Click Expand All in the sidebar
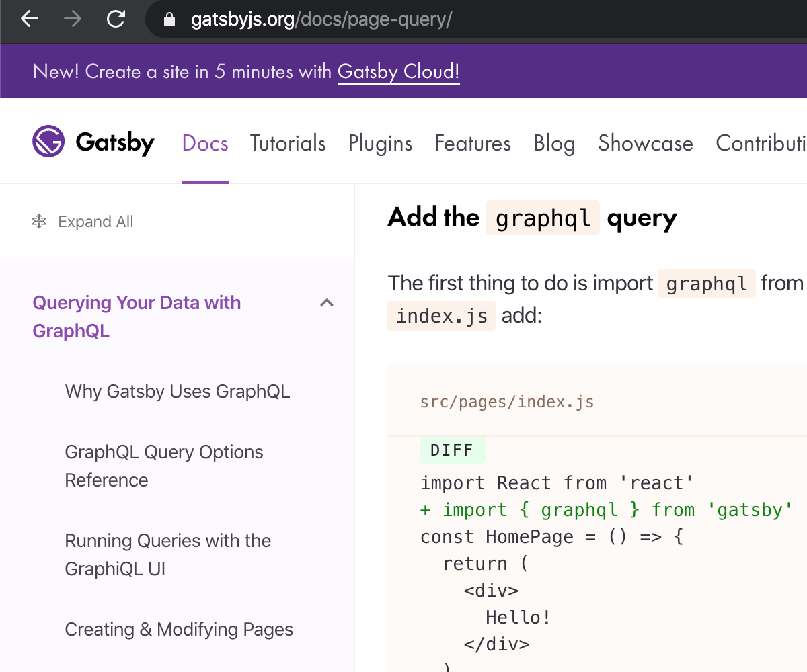The height and width of the screenshot is (672, 807). [95, 222]
